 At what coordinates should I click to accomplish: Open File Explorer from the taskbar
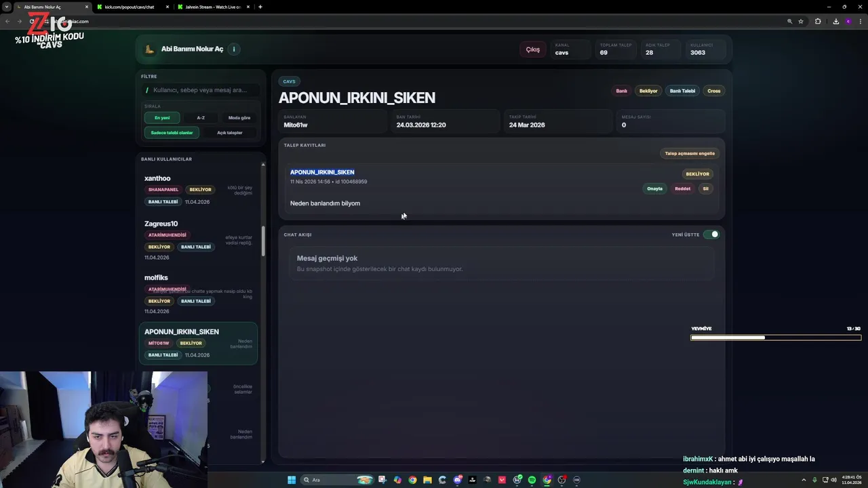tap(427, 480)
